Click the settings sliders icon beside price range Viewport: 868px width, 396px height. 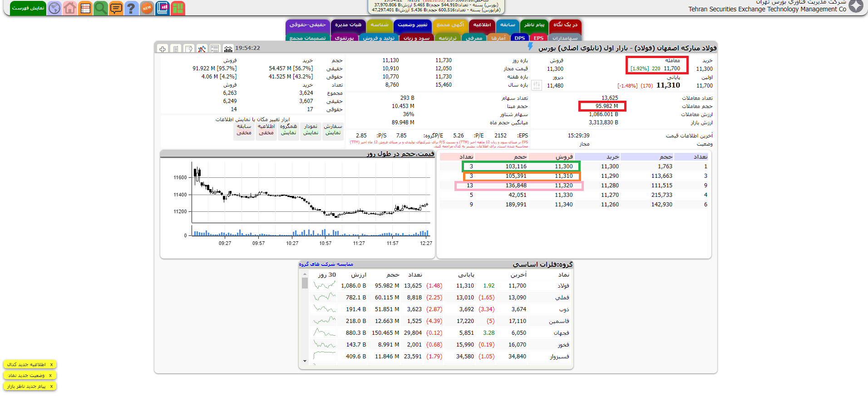(537, 85)
